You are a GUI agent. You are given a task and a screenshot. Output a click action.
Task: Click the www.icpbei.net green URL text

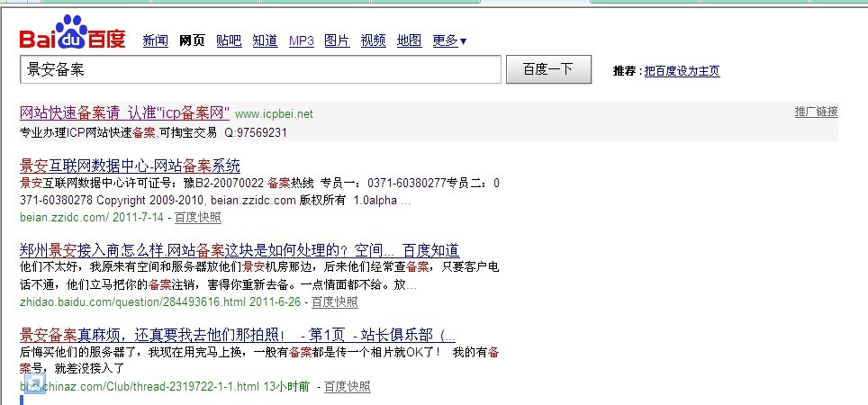coord(274,114)
